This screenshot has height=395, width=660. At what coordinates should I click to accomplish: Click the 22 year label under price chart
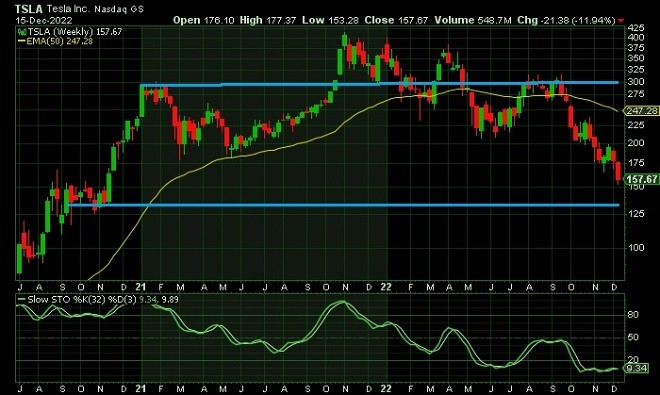pyautogui.click(x=386, y=287)
